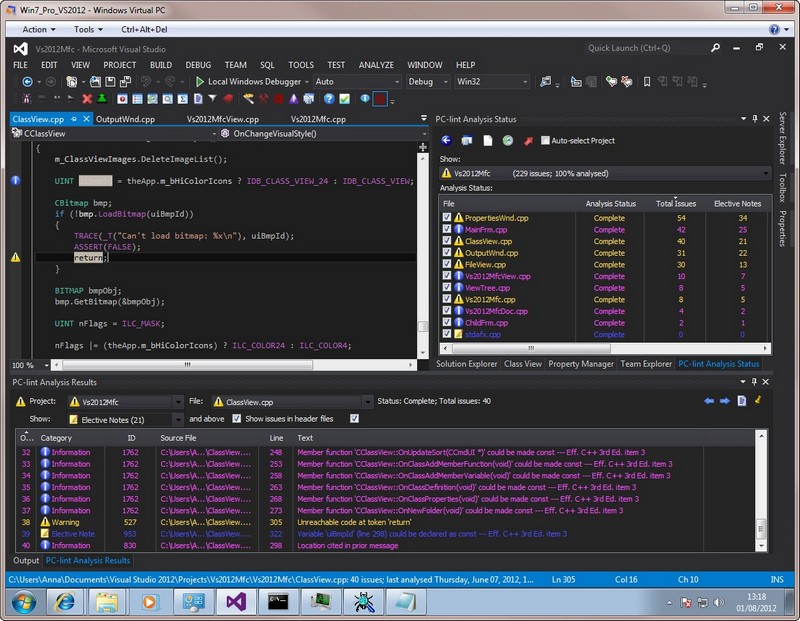The image size is (800, 621).
Task: Start the Local Windows Debugger
Action: [x=249, y=82]
